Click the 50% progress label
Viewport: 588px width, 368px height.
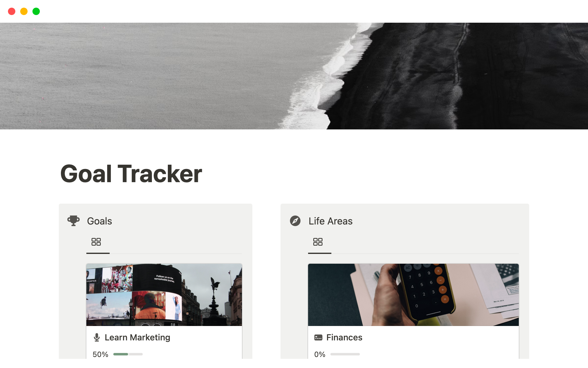(x=100, y=355)
